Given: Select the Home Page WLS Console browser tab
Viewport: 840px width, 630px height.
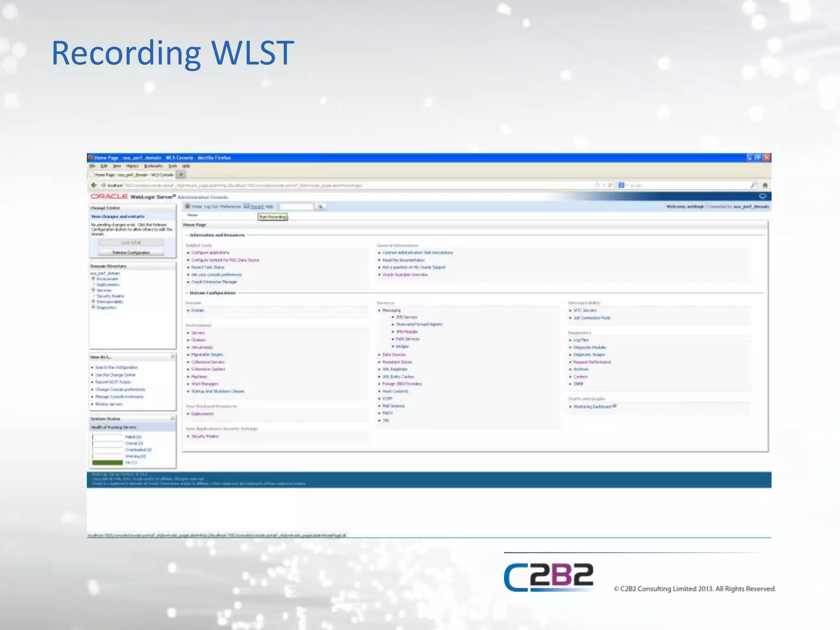Looking at the screenshot, I should coord(132,175).
